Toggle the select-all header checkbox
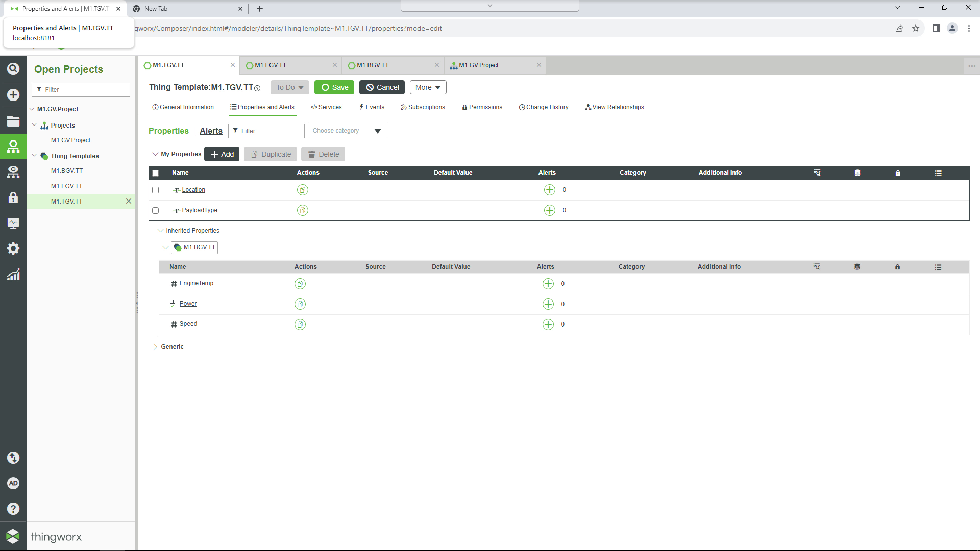This screenshot has height=551, width=980. coord(156,173)
